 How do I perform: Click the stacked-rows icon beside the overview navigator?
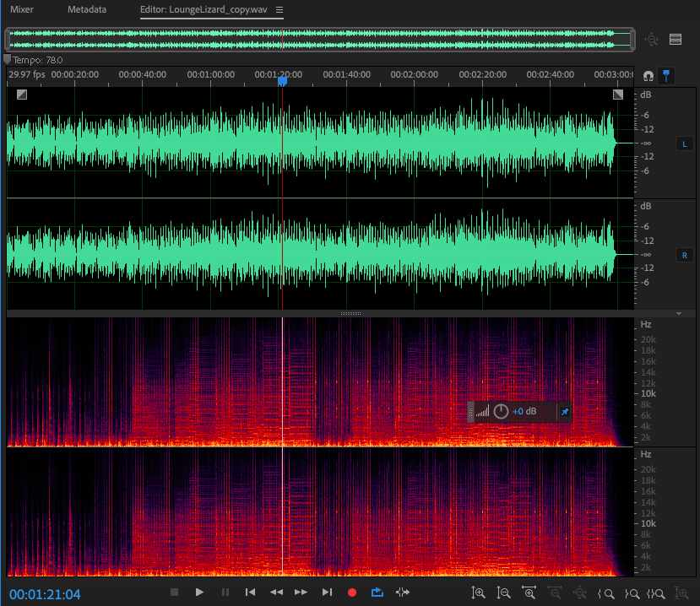[676, 40]
